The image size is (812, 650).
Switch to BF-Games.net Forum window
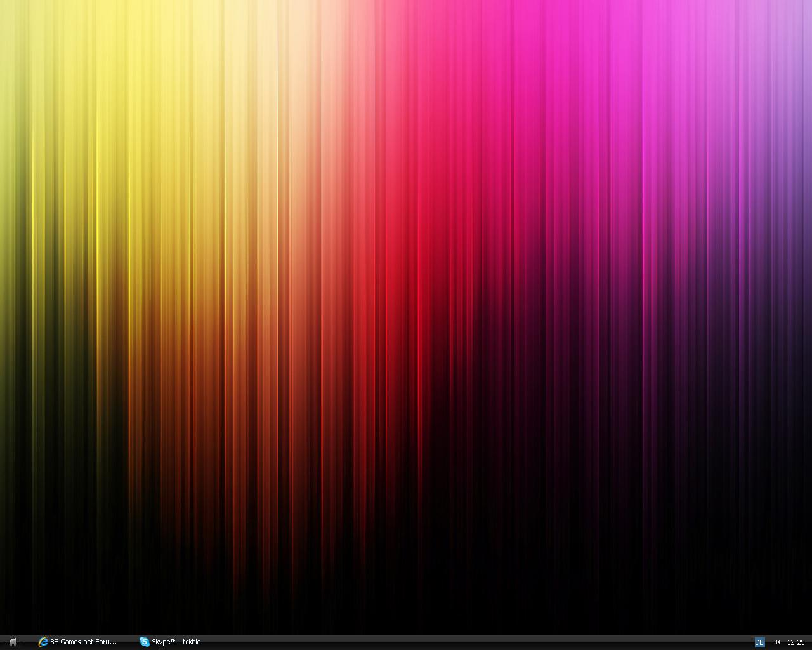pyautogui.click(x=79, y=642)
